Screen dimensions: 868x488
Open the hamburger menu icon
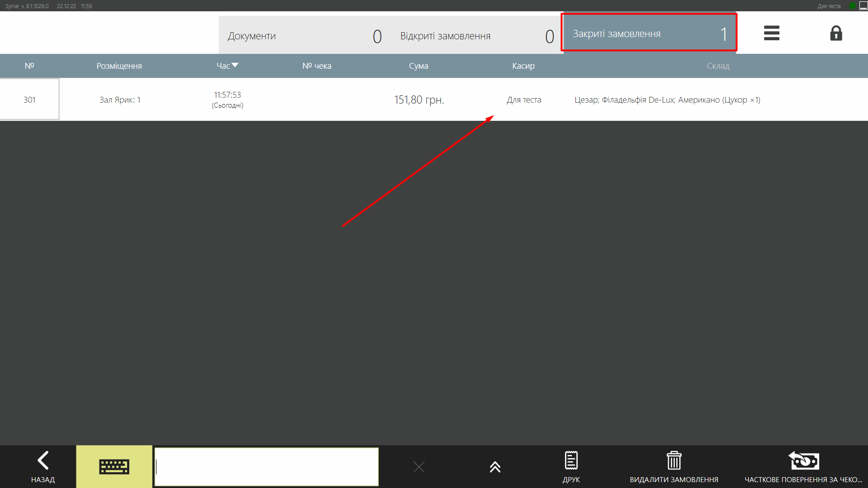[771, 33]
